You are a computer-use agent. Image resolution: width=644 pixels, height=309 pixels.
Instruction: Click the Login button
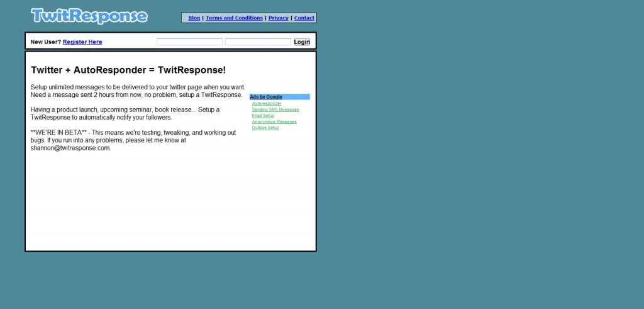tap(302, 42)
